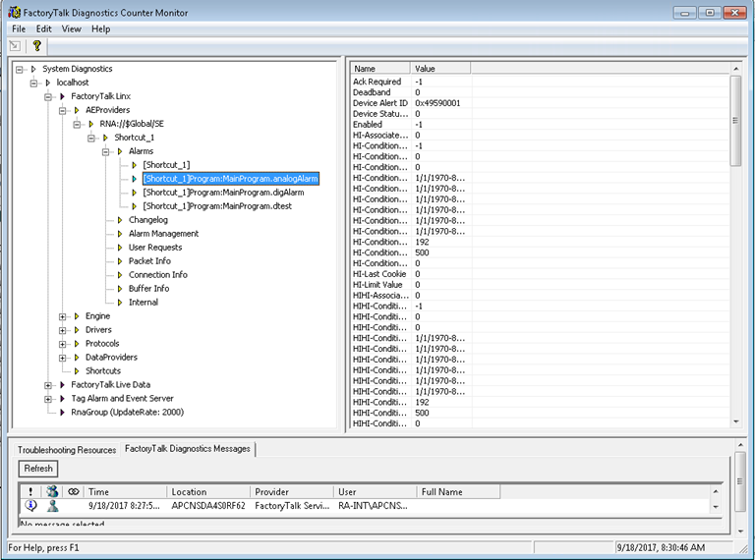Select the Connection Info tree item
755x560 pixels.
[157, 275]
